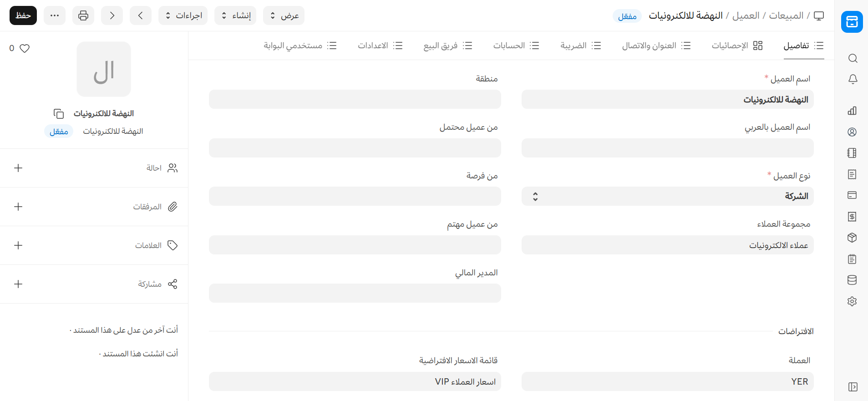Image resolution: width=868 pixels, height=401 pixels.
Task: Add a tag using the العلامات plus
Action: point(18,245)
